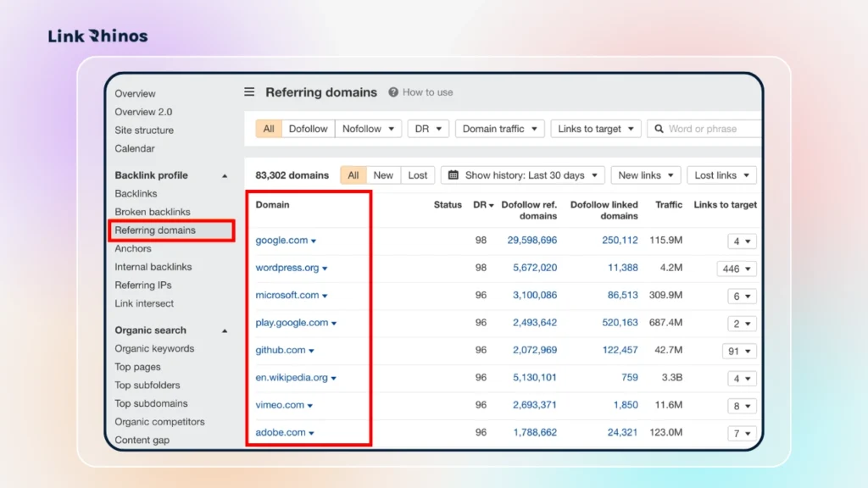
Task: Click the en.wikipedia.org domain link
Action: click(x=292, y=377)
